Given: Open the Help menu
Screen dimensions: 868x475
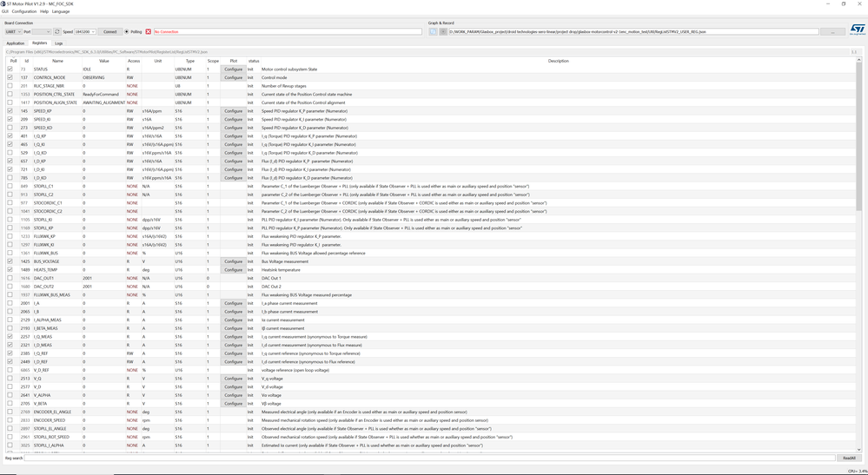Looking at the screenshot, I should pos(44,11).
